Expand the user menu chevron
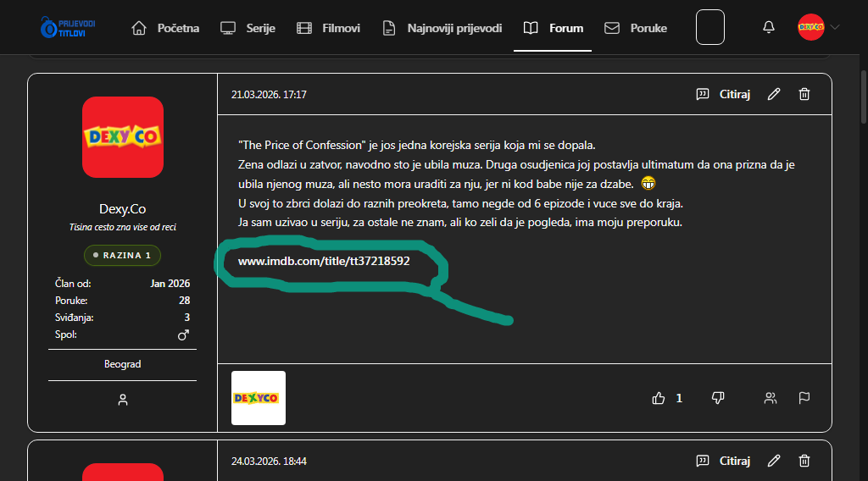Screen dimensions: 868x481 point(835,26)
